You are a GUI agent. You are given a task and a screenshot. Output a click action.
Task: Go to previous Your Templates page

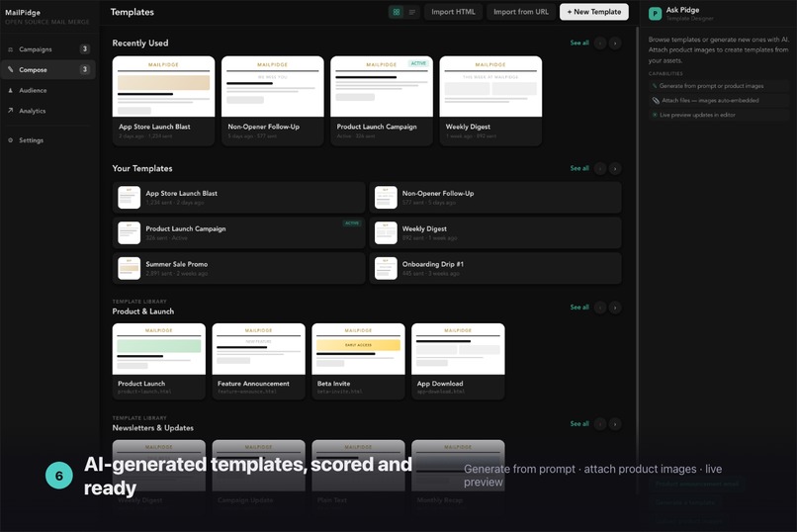coord(600,168)
